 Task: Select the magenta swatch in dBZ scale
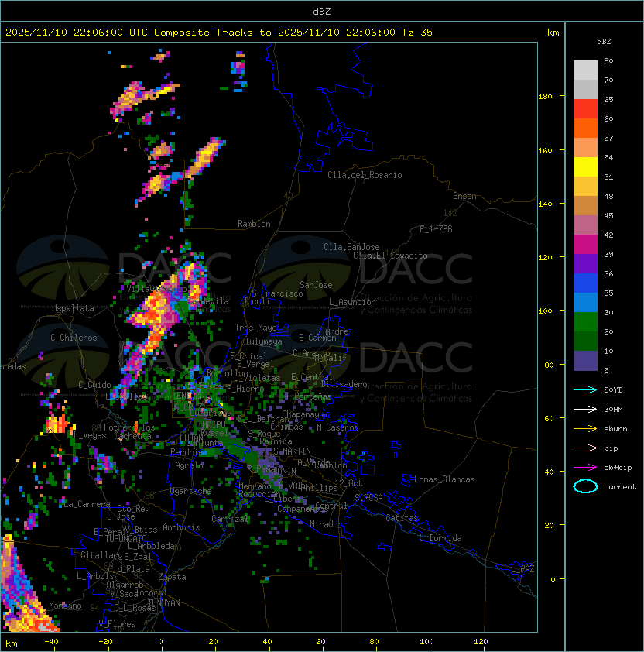coord(585,245)
